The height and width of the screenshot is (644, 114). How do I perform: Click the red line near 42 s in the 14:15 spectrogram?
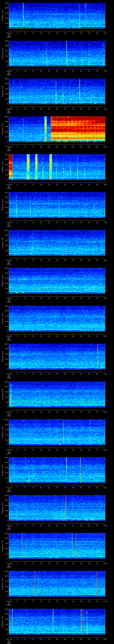point(76,546)
